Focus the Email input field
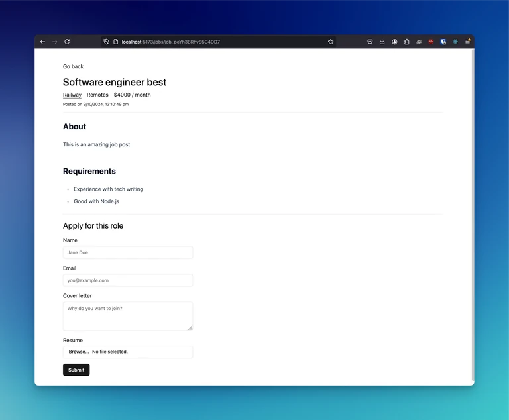The height and width of the screenshot is (420, 509). 128,280
